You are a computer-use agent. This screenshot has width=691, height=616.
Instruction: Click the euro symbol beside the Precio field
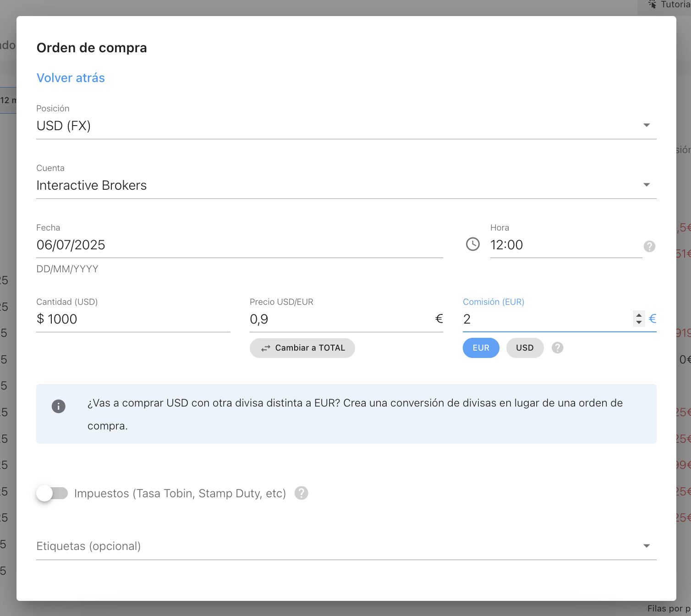(439, 319)
